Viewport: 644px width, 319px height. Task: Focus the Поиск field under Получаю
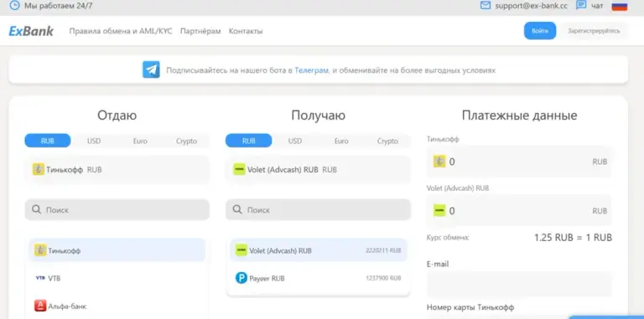pyautogui.click(x=318, y=209)
